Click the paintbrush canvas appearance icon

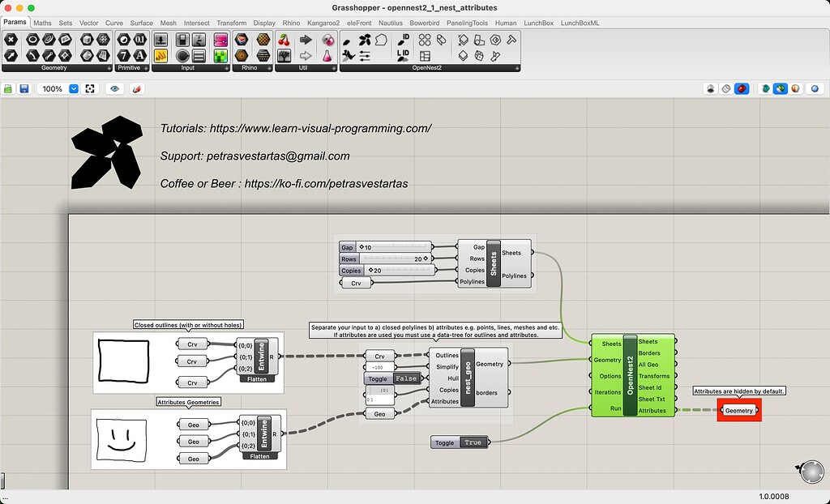click(136, 88)
